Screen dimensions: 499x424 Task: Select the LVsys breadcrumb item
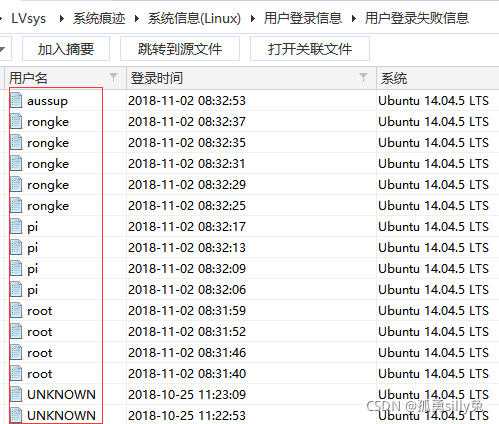point(28,18)
